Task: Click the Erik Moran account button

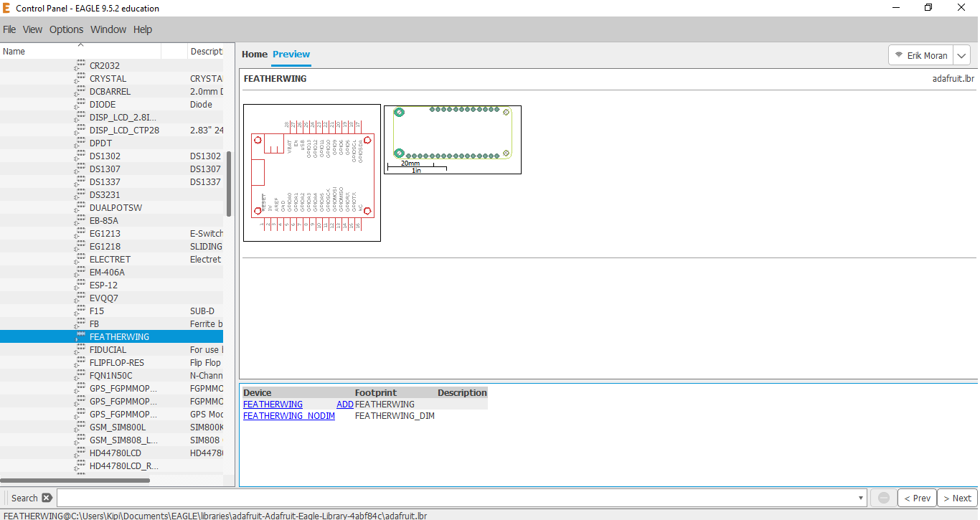Action: pyautogui.click(x=921, y=55)
